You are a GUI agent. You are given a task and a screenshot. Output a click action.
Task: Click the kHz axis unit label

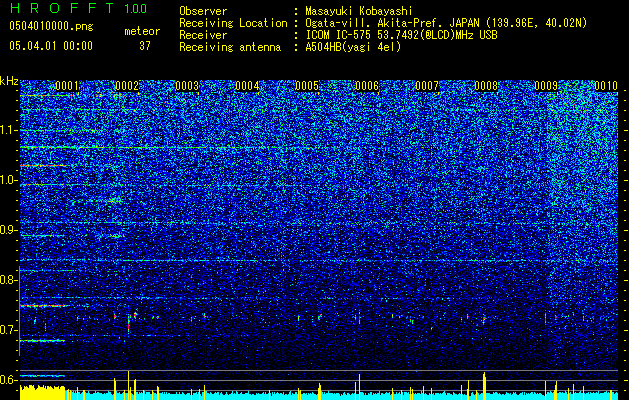click(9, 81)
